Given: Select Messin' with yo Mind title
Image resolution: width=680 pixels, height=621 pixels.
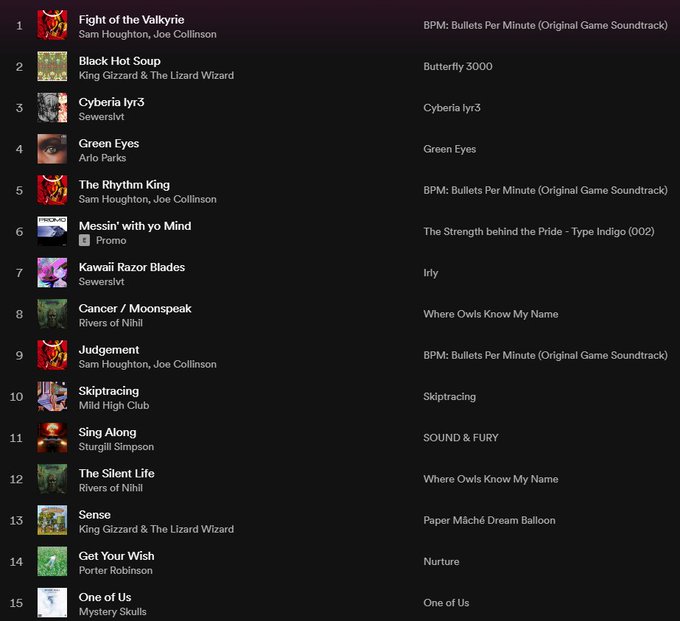Looking at the screenshot, I should point(135,226).
